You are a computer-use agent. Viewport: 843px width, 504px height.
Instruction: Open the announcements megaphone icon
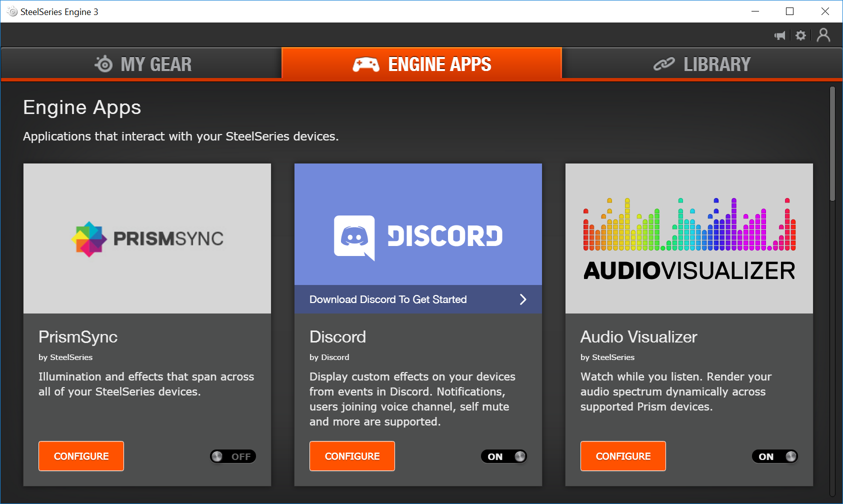[779, 35]
